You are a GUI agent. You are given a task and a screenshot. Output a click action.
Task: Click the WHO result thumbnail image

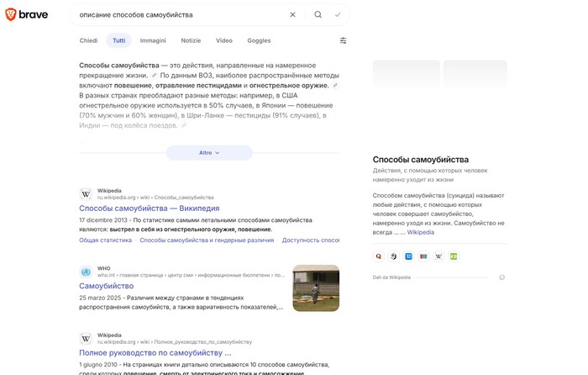(x=316, y=288)
